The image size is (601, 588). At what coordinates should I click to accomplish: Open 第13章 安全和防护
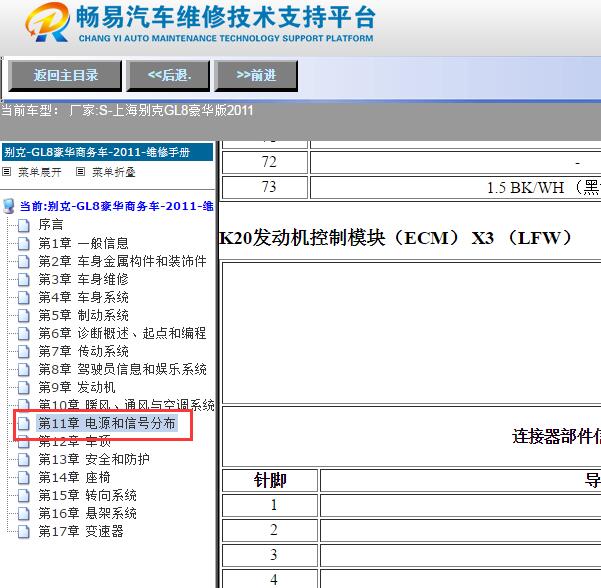(x=94, y=459)
